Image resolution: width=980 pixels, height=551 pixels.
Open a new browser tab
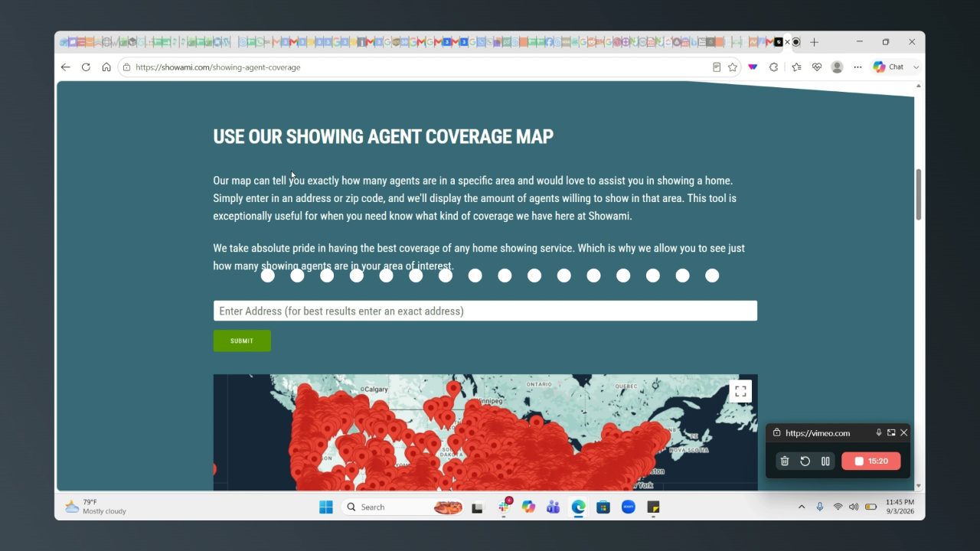[x=814, y=42]
